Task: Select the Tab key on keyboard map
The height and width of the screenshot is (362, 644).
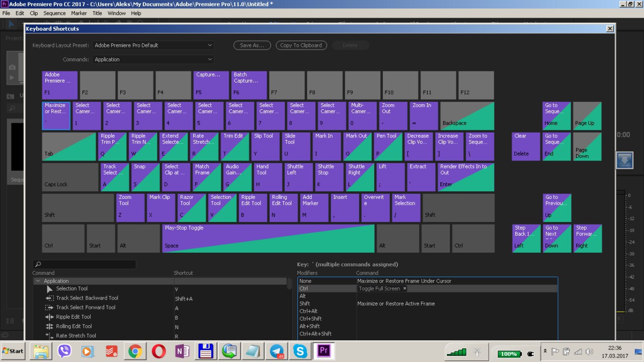Action: click(x=69, y=147)
